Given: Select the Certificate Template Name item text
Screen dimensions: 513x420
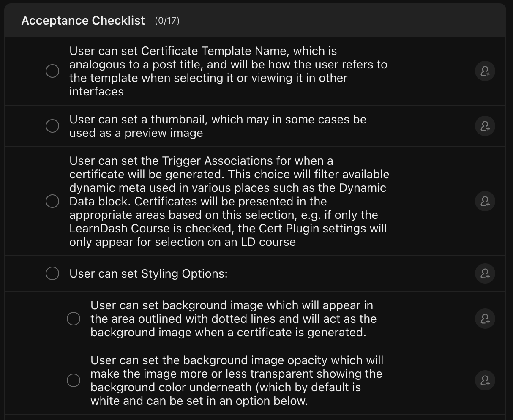Looking at the screenshot, I should point(228,71).
